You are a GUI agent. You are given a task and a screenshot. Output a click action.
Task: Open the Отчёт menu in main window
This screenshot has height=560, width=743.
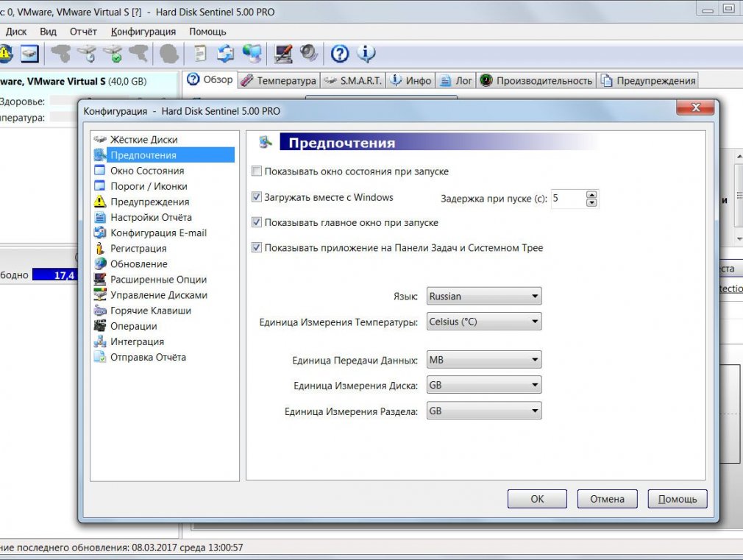point(83,32)
